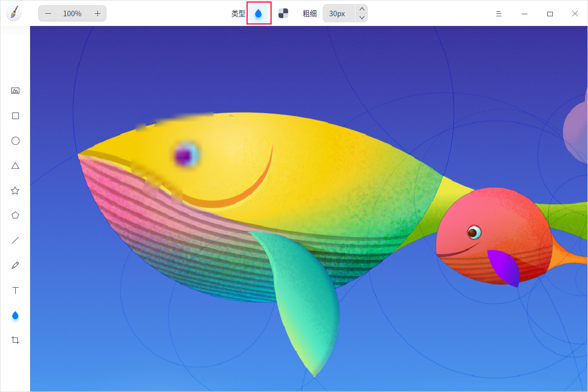
Task: Select the Ellipse tool
Action: (x=15, y=141)
